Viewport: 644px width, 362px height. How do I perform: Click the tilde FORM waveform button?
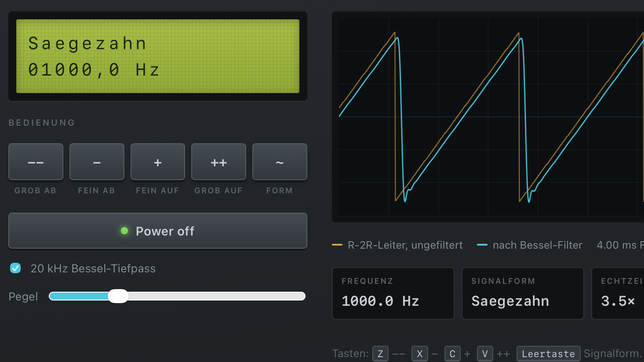(x=280, y=162)
